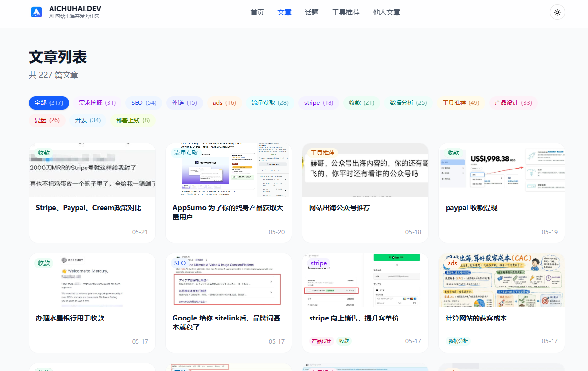Open article 办理水星银行用于收款
588x371 pixels.
tap(70, 318)
